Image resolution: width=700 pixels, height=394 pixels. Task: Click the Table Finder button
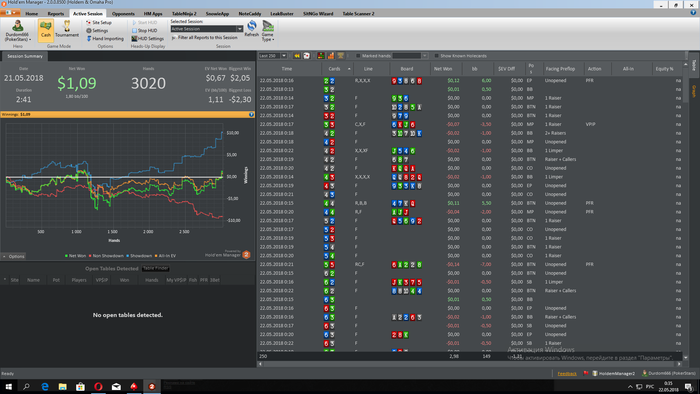coord(156,269)
